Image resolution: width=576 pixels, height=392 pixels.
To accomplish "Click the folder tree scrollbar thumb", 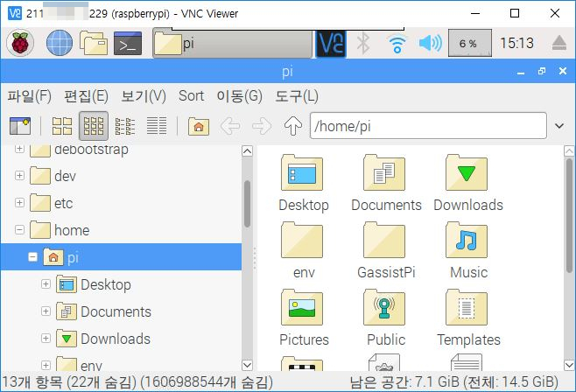I will point(247,204).
